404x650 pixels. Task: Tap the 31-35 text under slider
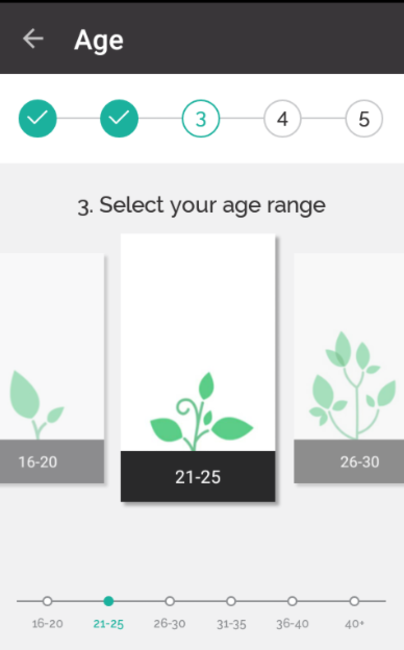(231, 624)
